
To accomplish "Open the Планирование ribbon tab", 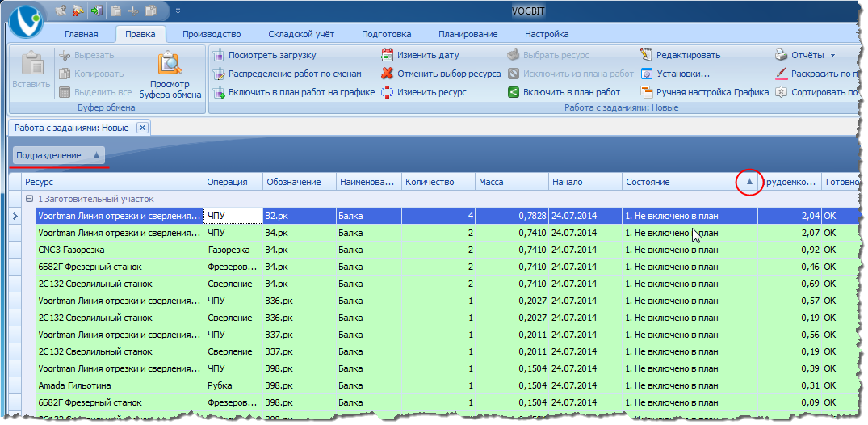I will tap(468, 34).
